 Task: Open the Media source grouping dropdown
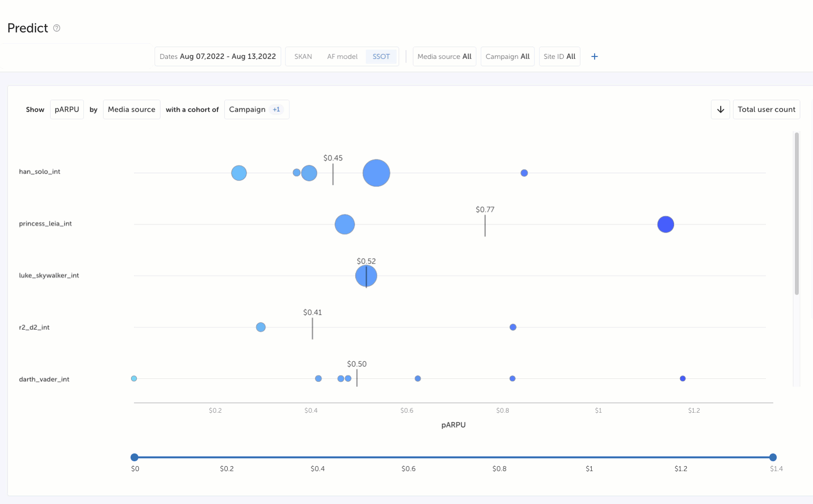pos(131,109)
